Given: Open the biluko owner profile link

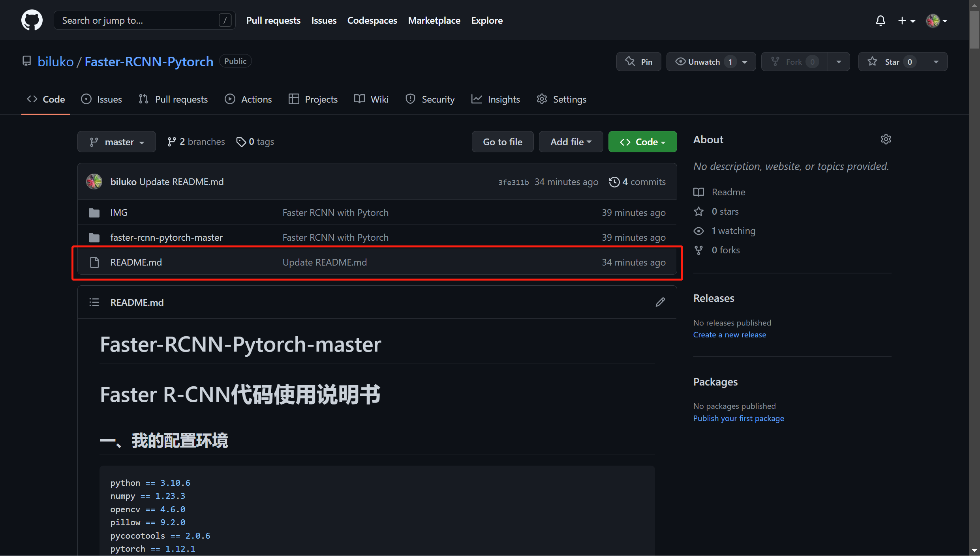Looking at the screenshot, I should click(56, 62).
